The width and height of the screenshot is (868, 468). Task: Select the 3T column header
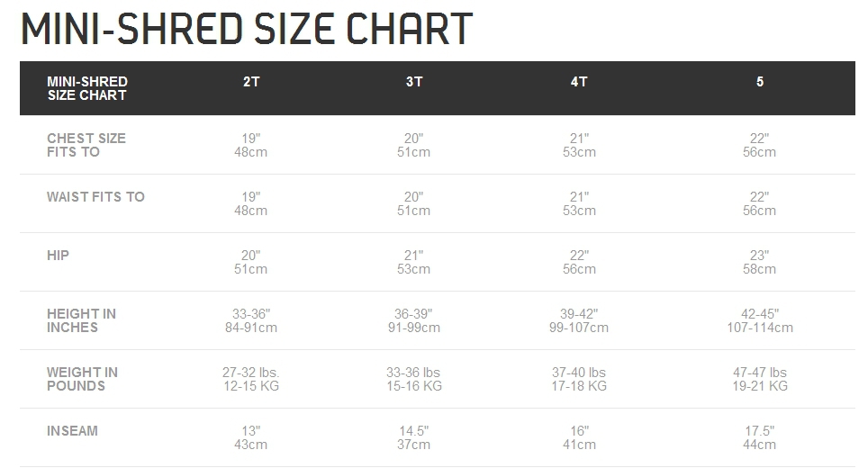coord(414,82)
